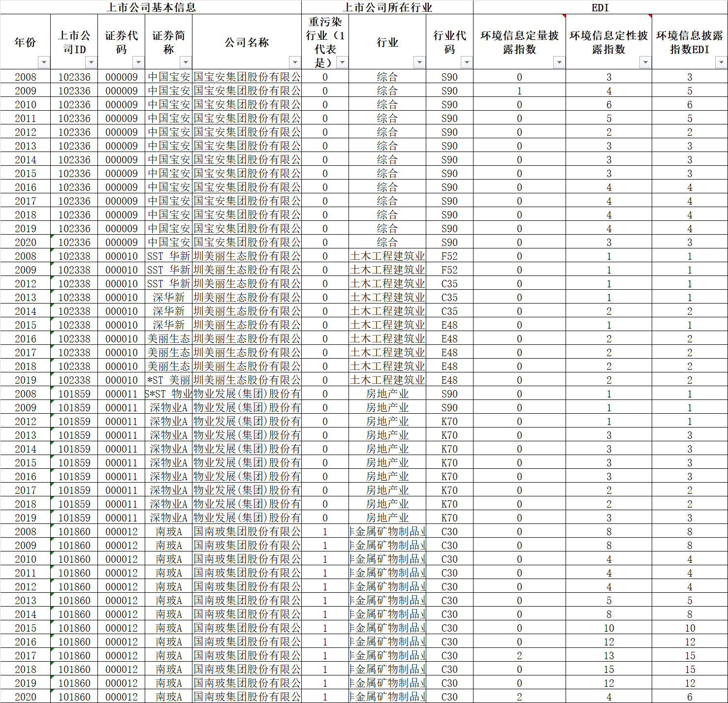Select year cell 2018 in 深物业A row
Viewport: 728px width, 703px height.
26,504
